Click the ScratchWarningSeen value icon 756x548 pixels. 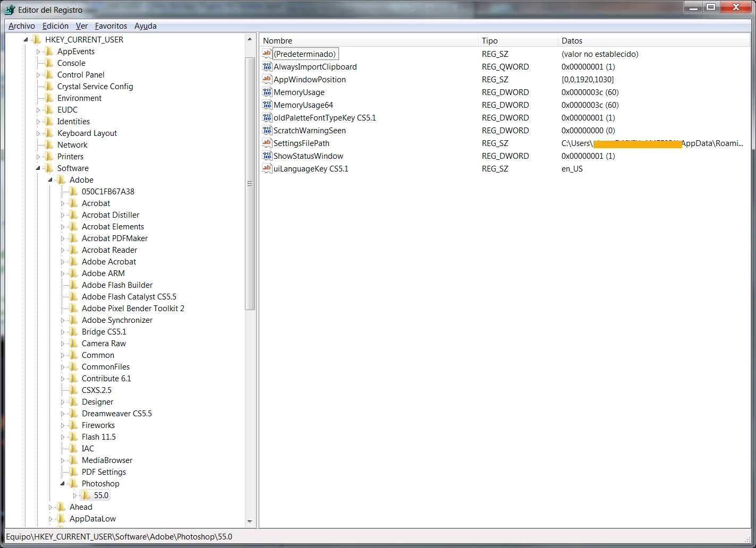coord(267,130)
